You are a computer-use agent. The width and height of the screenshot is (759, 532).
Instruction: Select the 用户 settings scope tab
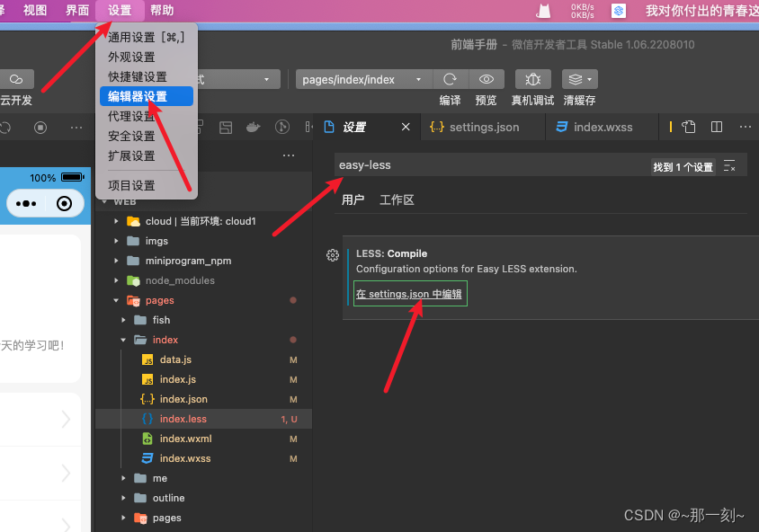(x=353, y=199)
